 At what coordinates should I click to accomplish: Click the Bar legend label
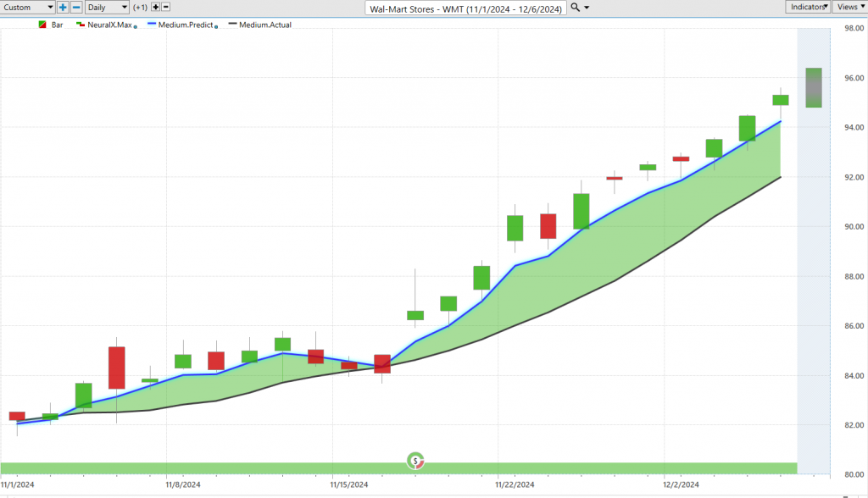click(58, 25)
